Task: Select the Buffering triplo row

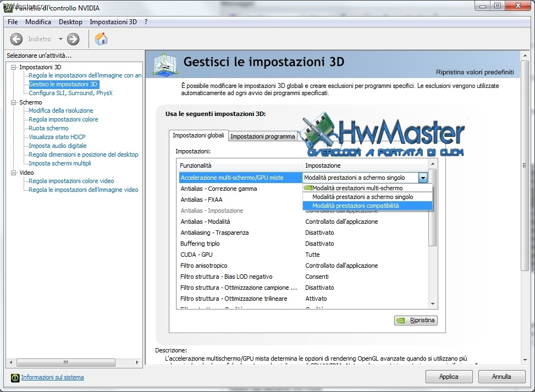Action: pos(304,244)
